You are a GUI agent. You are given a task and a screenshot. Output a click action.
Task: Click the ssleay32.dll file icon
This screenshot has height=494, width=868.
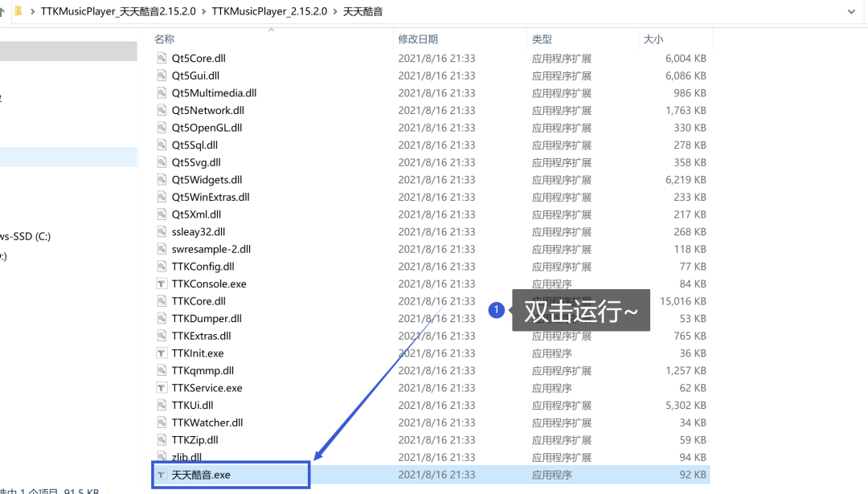[161, 231]
